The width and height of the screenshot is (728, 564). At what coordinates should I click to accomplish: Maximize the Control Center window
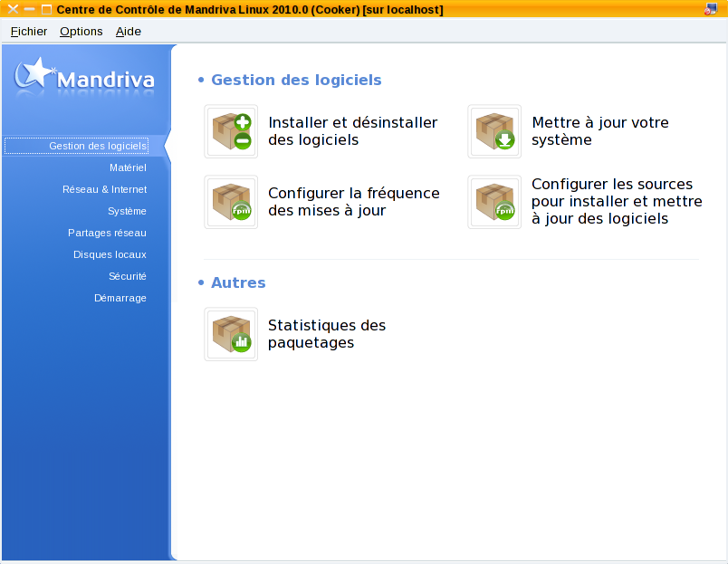pos(46,9)
